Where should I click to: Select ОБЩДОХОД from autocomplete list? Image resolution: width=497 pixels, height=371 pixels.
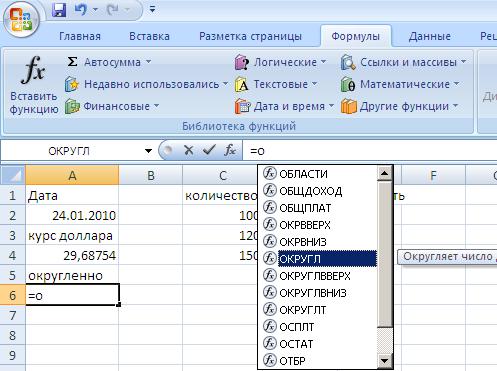(x=320, y=191)
